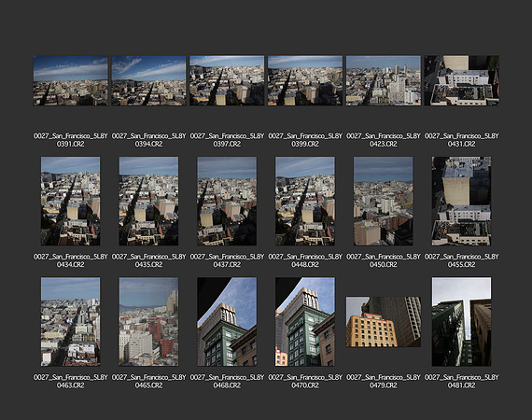The width and height of the screenshot is (532, 420).
Task: Pick the hazy skyline thumbnail 0465.CR2
Action: 148,322
